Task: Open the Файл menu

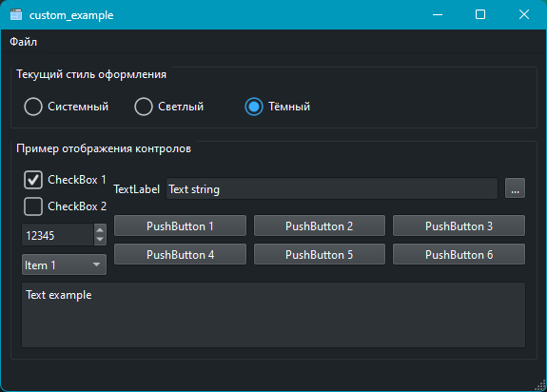Action: point(23,42)
